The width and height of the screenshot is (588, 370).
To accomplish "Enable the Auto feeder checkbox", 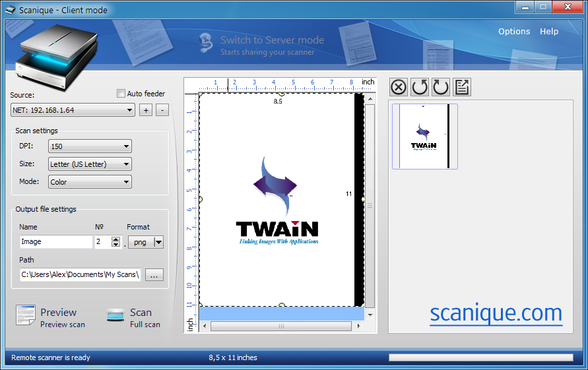I will pyautogui.click(x=121, y=94).
